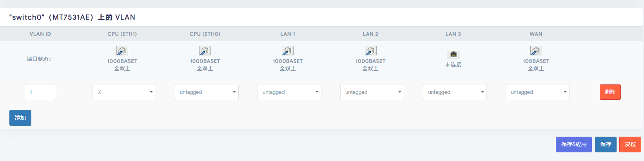Click the 保存&应用 button
Image resolution: width=644 pixels, height=161 pixels.
(573, 145)
